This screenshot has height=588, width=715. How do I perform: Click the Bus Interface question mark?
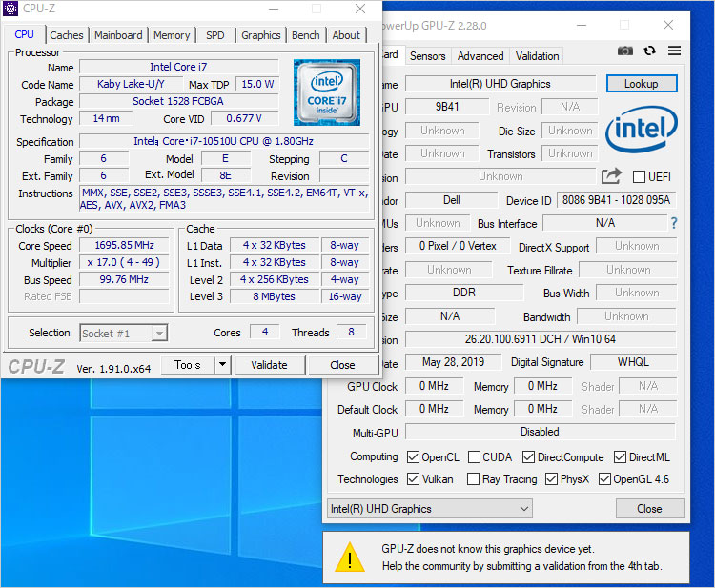(x=674, y=223)
